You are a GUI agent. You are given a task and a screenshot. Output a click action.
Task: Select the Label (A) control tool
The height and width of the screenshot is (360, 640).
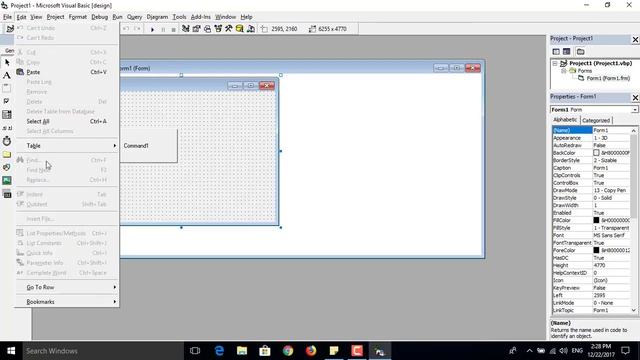[x=7, y=76]
